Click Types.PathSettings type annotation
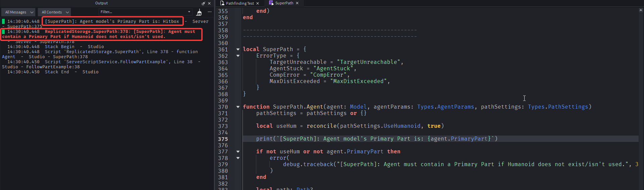 click(x=558, y=107)
